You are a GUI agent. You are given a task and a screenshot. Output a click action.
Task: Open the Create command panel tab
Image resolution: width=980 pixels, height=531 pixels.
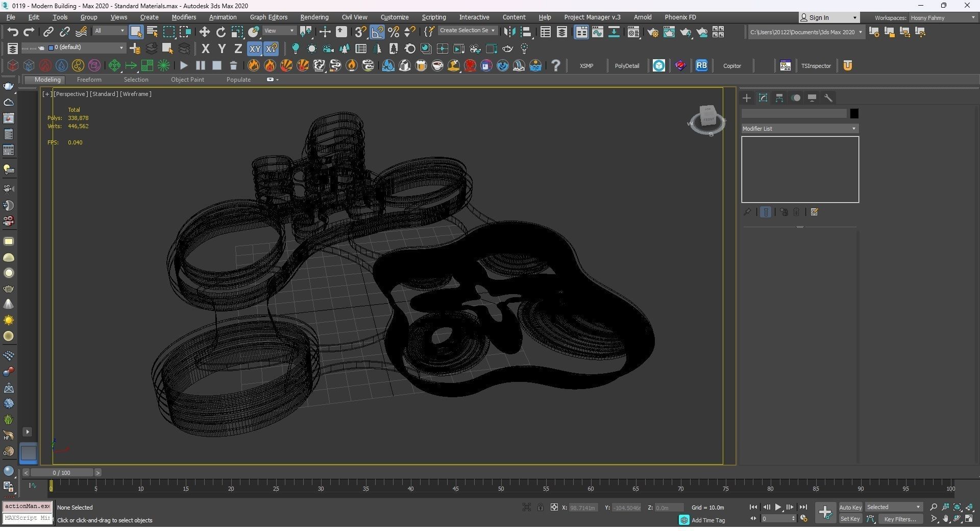click(747, 98)
